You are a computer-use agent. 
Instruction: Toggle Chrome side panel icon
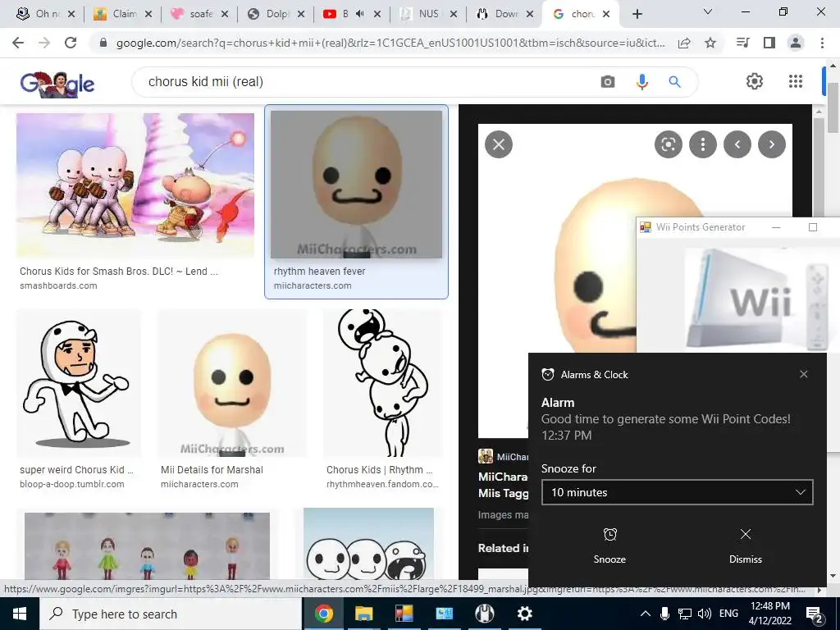[769, 43]
